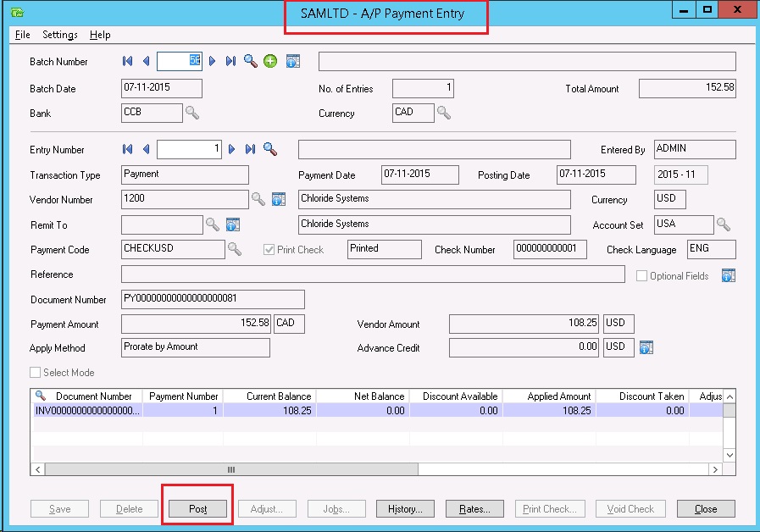
Task: Go to next batch number
Action: coord(213,61)
